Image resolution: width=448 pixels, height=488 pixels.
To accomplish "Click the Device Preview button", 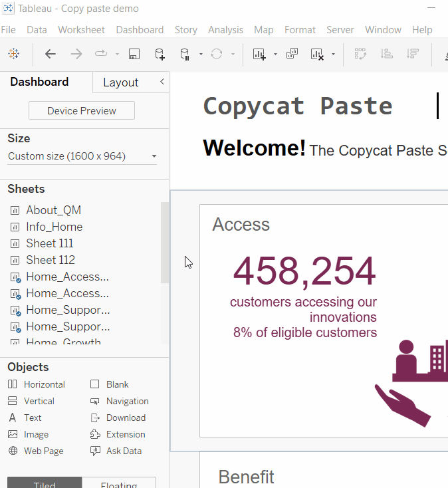I will pyautogui.click(x=82, y=111).
